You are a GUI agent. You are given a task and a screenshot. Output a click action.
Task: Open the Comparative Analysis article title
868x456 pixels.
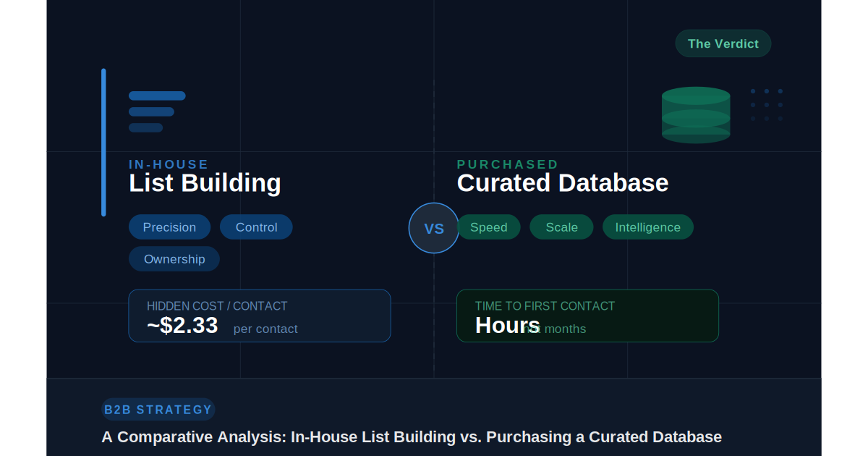tap(412, 437)
